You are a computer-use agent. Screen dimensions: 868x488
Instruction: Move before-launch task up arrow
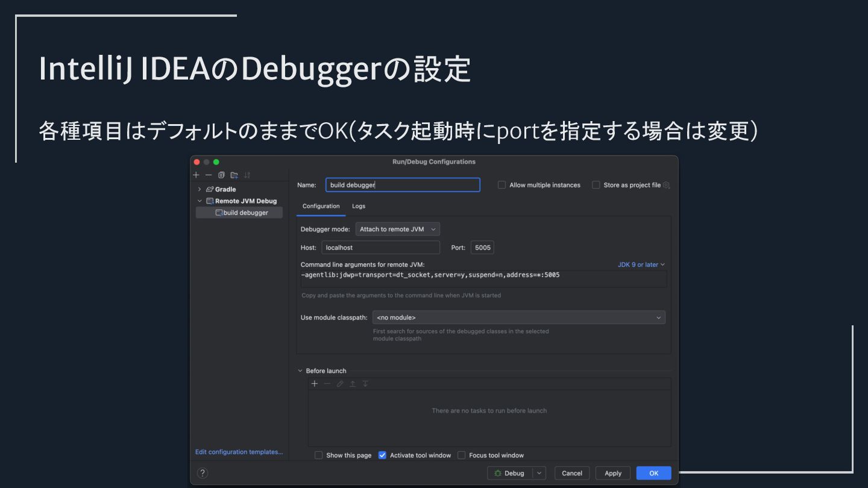[x=353, y=384]
